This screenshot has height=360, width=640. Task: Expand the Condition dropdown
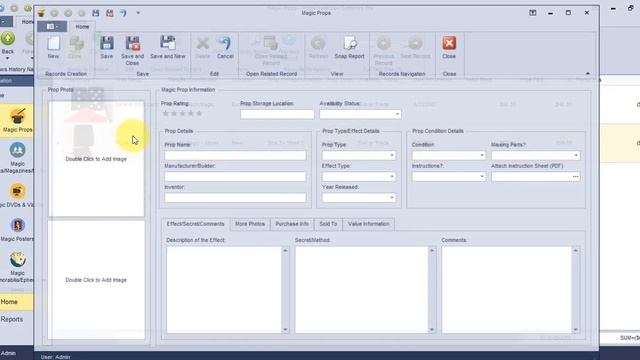click(482, 156)
